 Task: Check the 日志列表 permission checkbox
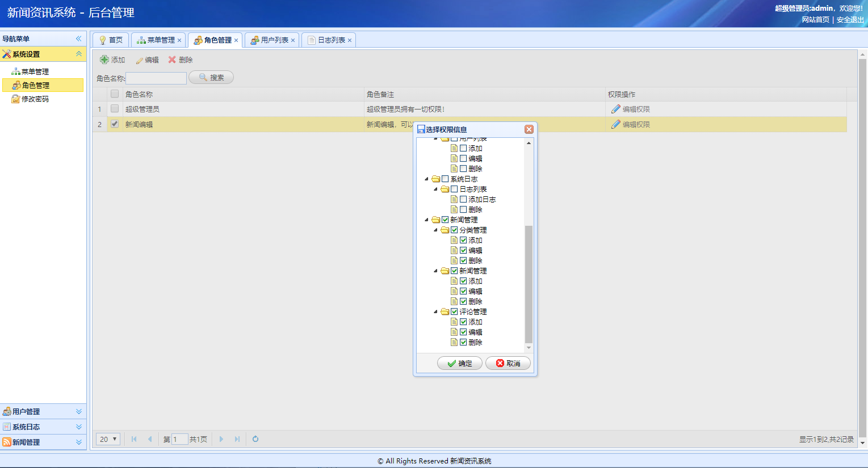pos(454,189)
